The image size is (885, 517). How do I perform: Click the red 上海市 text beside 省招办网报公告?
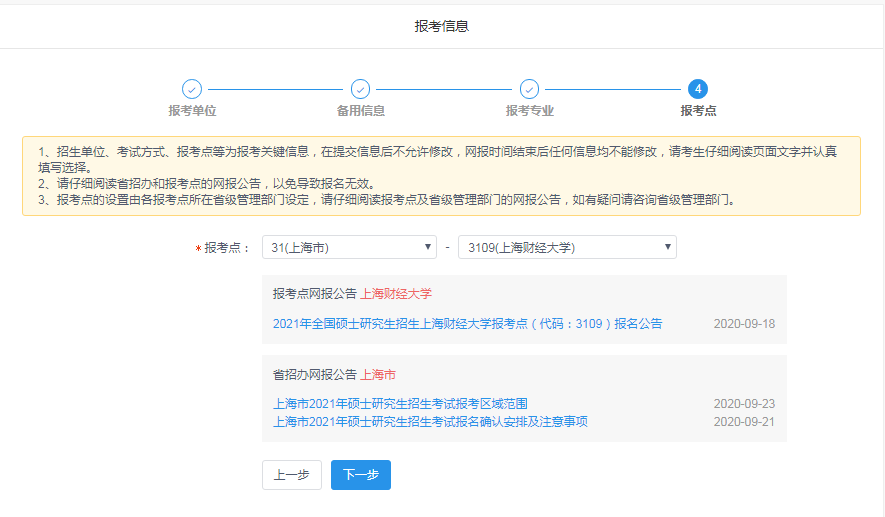point(378,375)
